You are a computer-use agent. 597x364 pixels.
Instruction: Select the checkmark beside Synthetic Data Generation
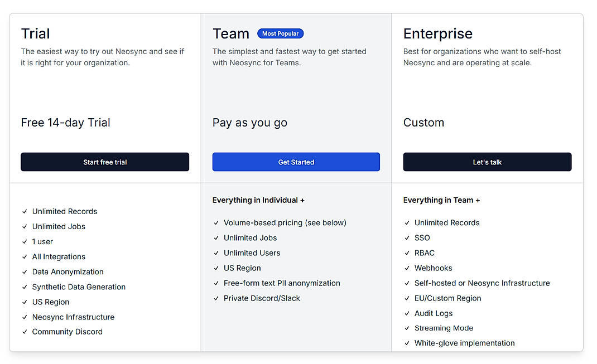point(25,287)
